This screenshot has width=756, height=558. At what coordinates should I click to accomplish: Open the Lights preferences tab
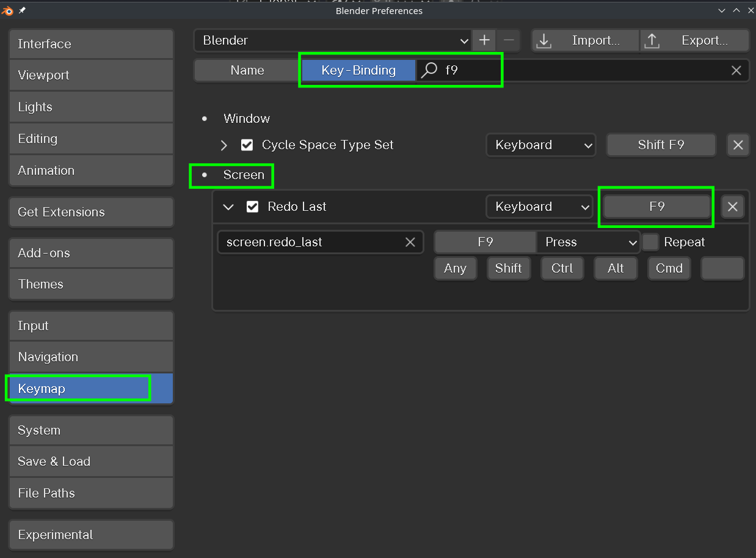pos(91,107)
